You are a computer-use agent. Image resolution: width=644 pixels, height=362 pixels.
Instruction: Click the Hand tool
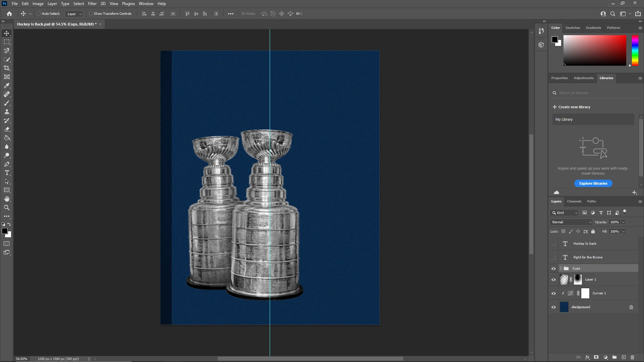click(7, 199)
